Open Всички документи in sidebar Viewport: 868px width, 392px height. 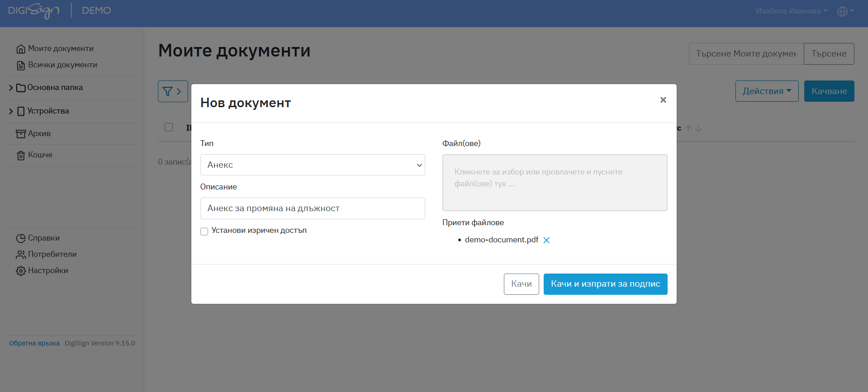click(x=62, y=65)
